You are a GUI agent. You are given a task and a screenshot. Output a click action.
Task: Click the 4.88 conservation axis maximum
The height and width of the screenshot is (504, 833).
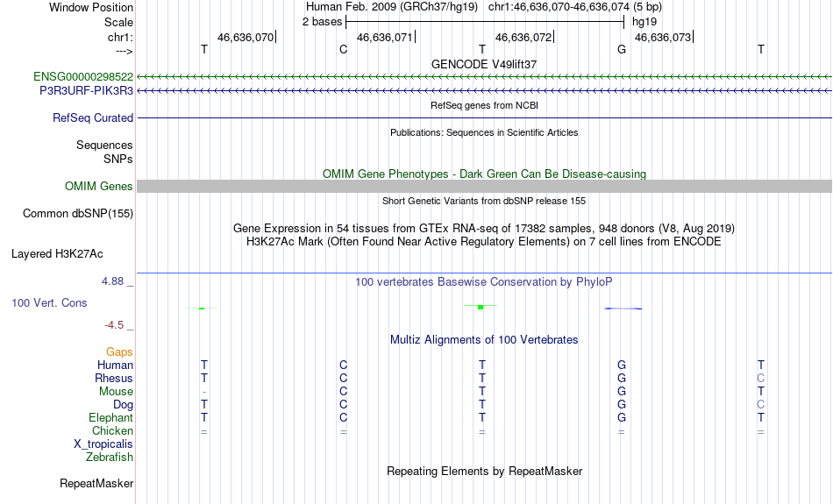click(112, 281)
